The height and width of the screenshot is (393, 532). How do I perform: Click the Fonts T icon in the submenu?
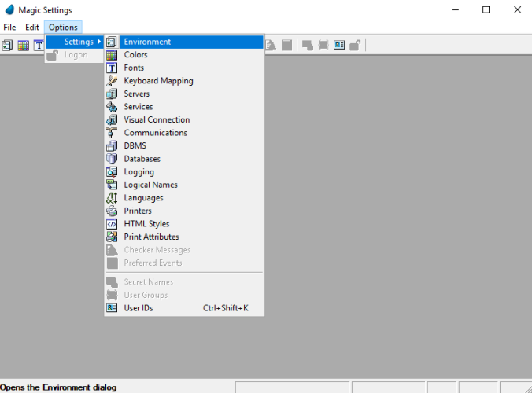(112, 68)
